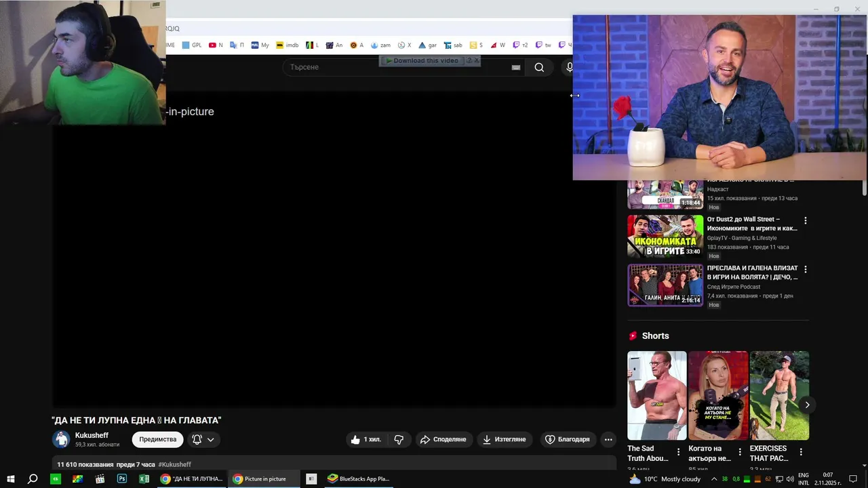Screen dimensions: 868x488
Task: Click the picture-in-picture floating video window
Action: (719, 98)
